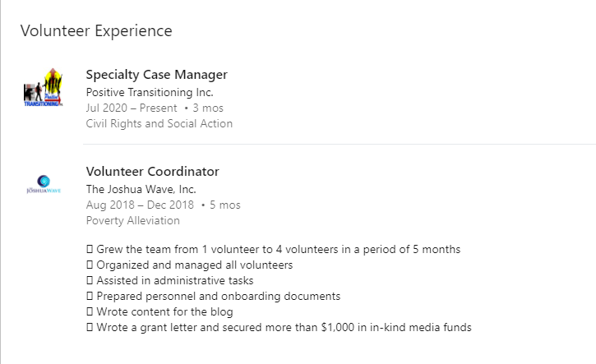Screen dimensions: 596x364
Task: Click the grant letter $1,000 bullet line
Action: 279,327
